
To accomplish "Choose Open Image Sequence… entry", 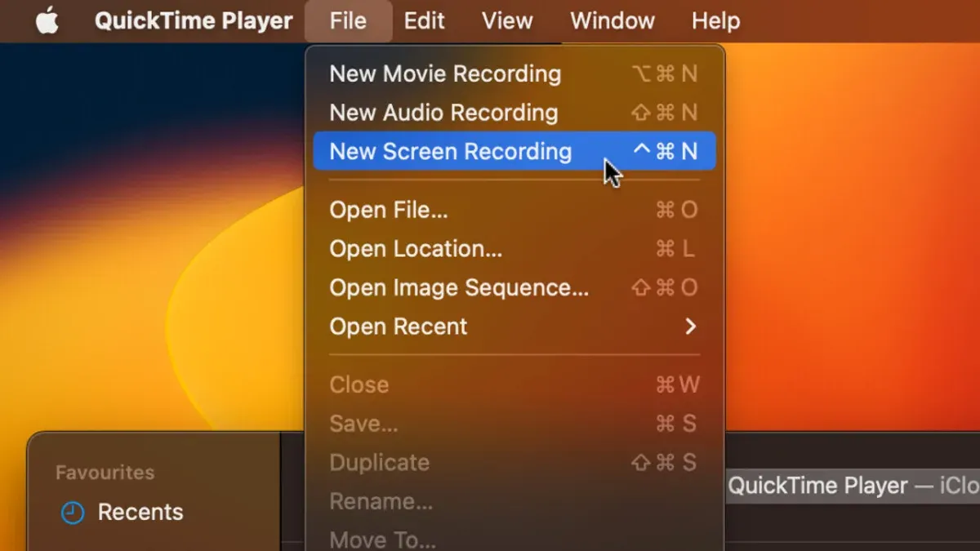I will 514,287.
